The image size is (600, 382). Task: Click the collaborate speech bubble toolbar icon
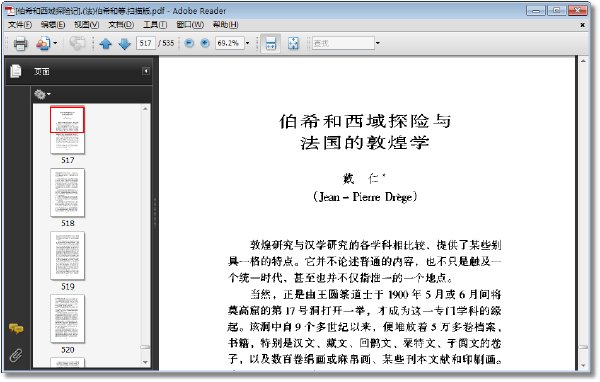point(78,43)
